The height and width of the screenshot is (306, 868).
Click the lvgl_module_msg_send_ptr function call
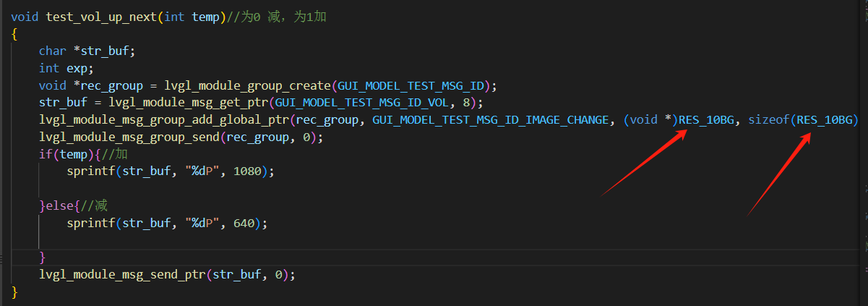click(x=122, y=275)
